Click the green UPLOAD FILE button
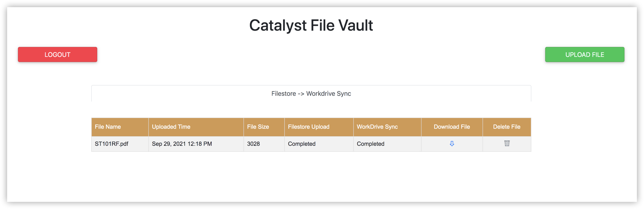Image resolution: width=644 pixels, height=209 pixels. (x=585, y=54)
